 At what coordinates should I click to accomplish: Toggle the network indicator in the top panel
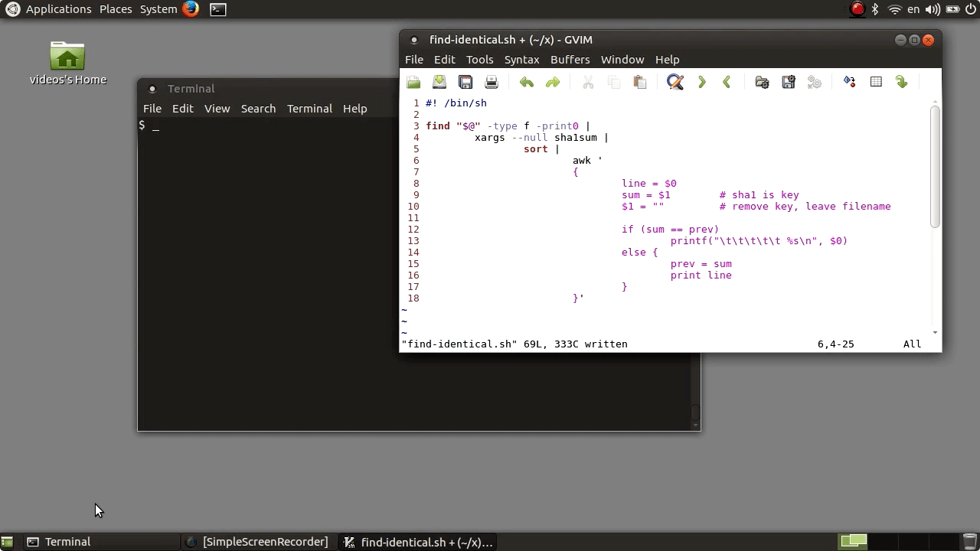click(894, 9)
